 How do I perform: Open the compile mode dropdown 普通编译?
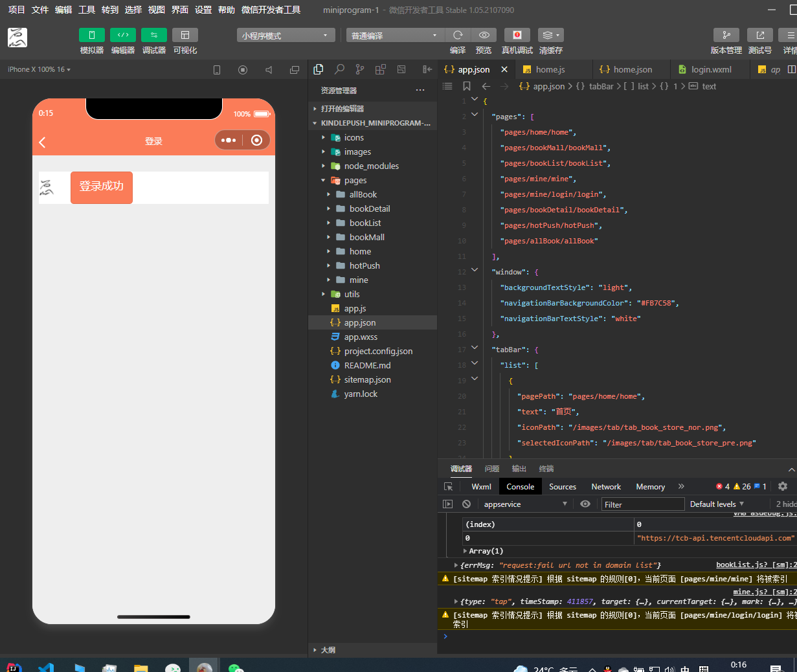[395, 35]
